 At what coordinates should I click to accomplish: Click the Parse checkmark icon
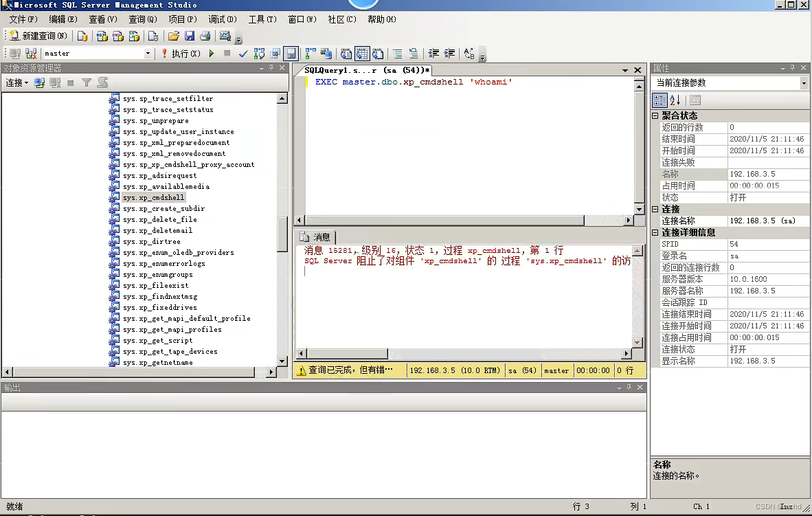coord(243,54)
